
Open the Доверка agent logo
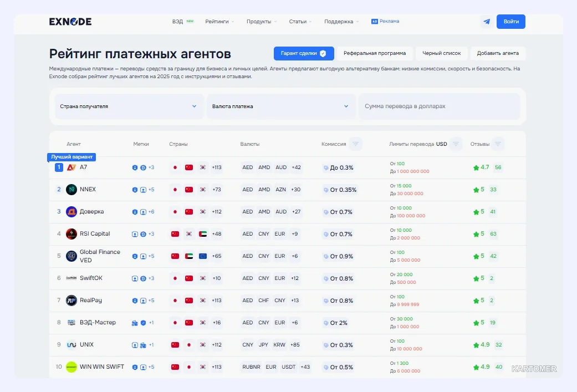(x=72, y=212)
